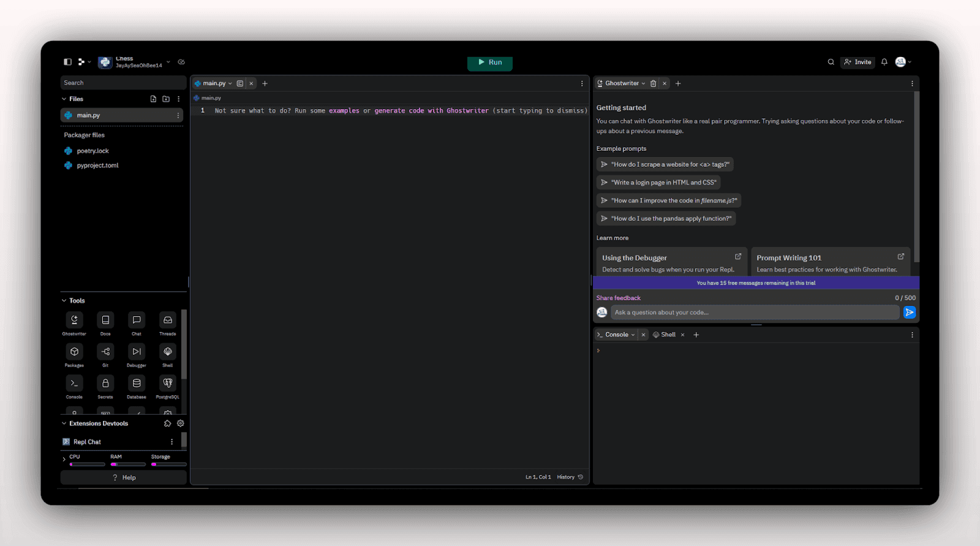Focus the Ask a question input field

point(755,313)
